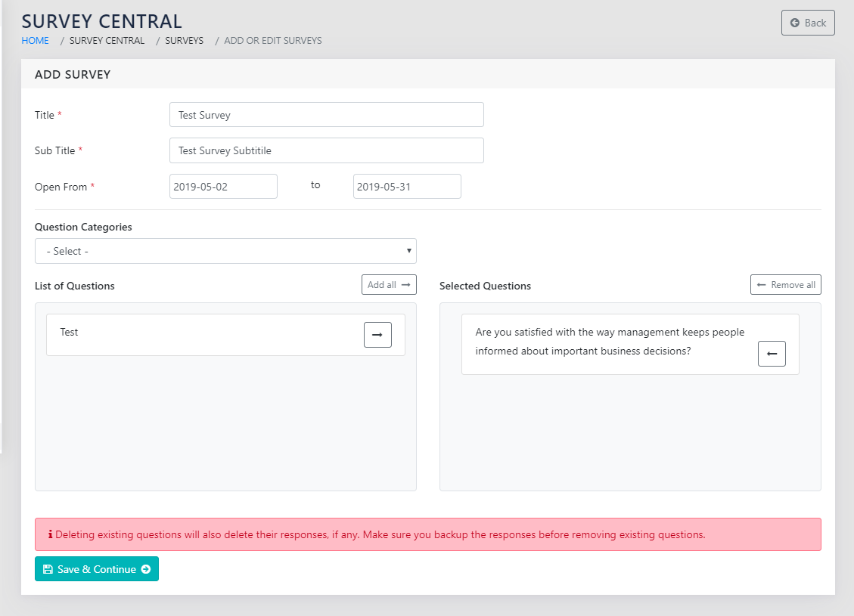The image size is (854, 616).
Task: Select the Test question item in list
Action: (70, 333)
